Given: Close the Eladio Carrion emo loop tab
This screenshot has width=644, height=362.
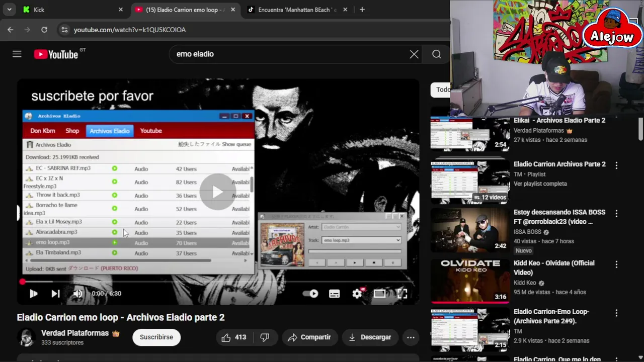Looking at the screenshot, I should coord(233,10).
